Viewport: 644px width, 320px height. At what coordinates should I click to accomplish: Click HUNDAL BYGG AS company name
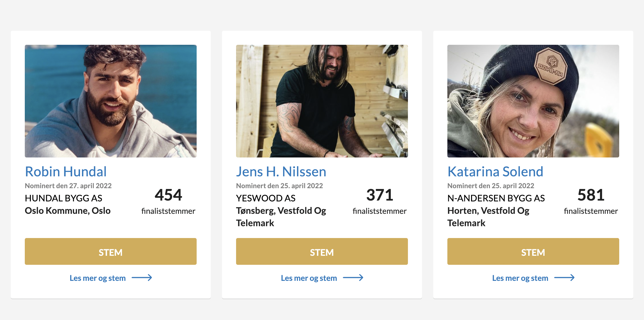(x=63, y=198)
